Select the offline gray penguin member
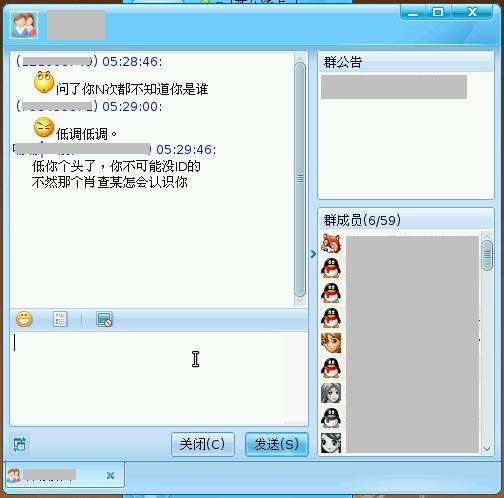The height and width of the screenshot is (498, 504). [331, 418]
